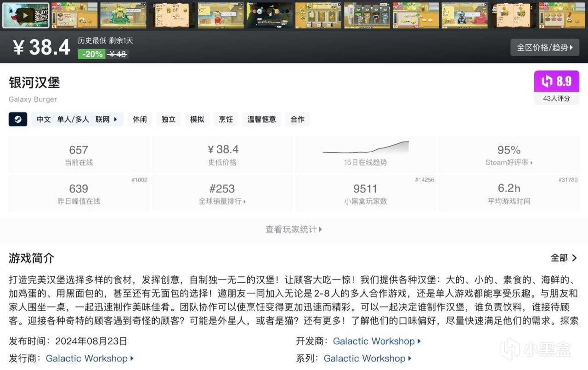
Task: Open the fryer baskets screenshot
Action: (x=318, y=15)
